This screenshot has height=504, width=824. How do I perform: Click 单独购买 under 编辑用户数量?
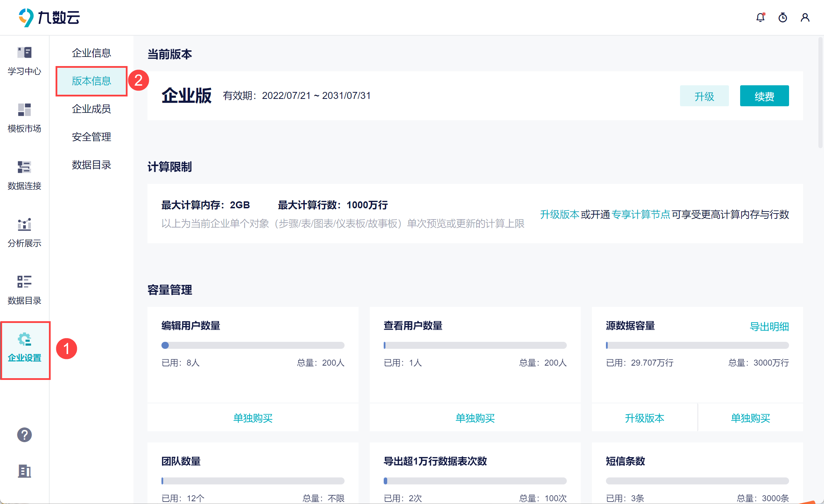[253, 418]
